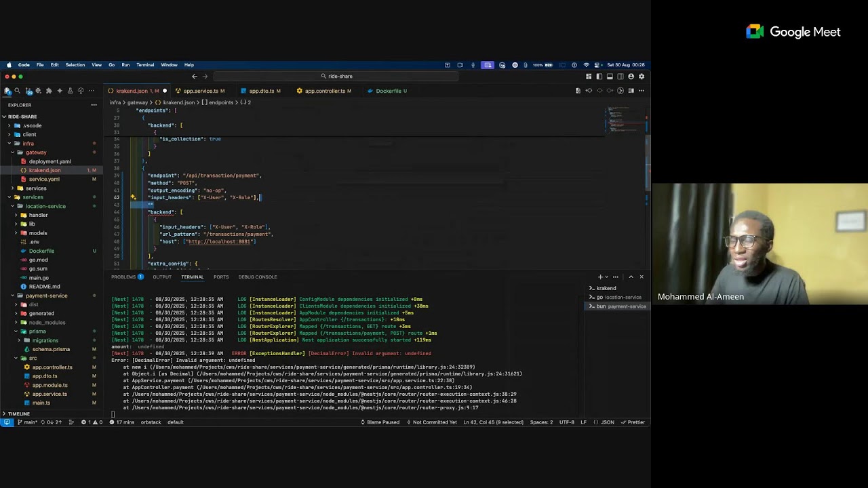Open the Source Control view icon
The height and width of the screenshot is (488, 868).
(28, 91)
